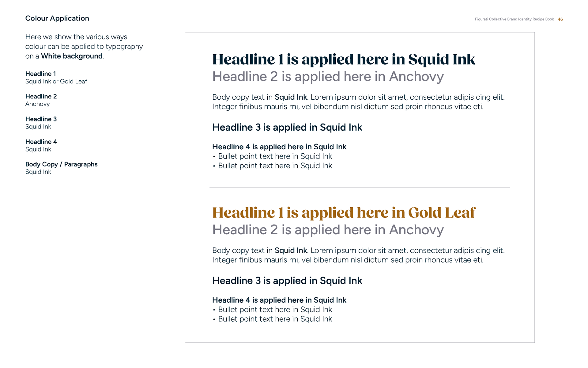Click the Figurati Collective Brand Identity header text
Screen dimensions: 588x368
click(x=514, y=19)
